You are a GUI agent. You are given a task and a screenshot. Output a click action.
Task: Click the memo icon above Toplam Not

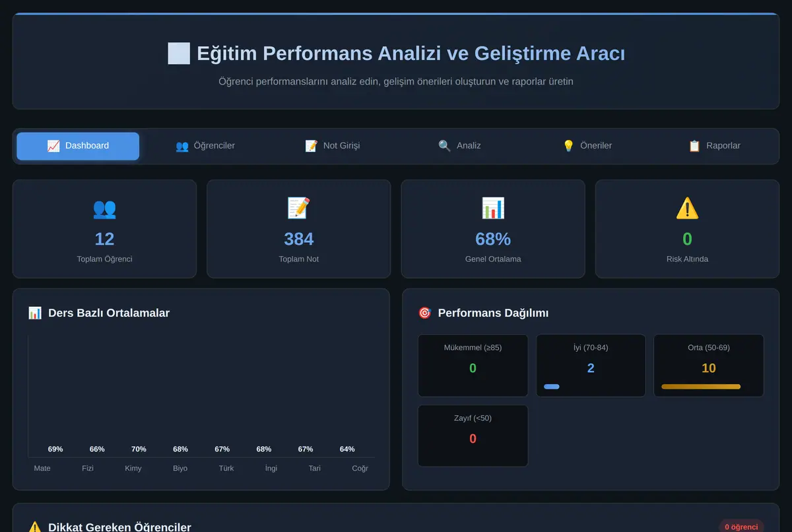point(298,209)
